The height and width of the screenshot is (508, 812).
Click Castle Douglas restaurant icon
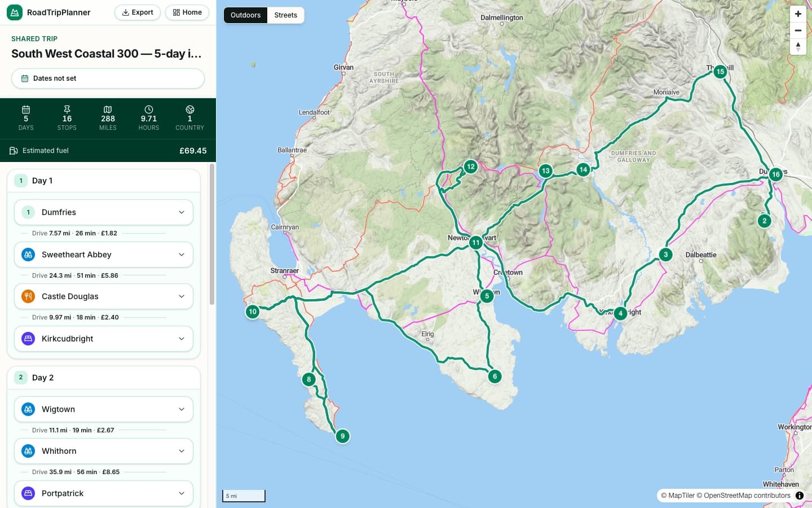coord(28,296)
